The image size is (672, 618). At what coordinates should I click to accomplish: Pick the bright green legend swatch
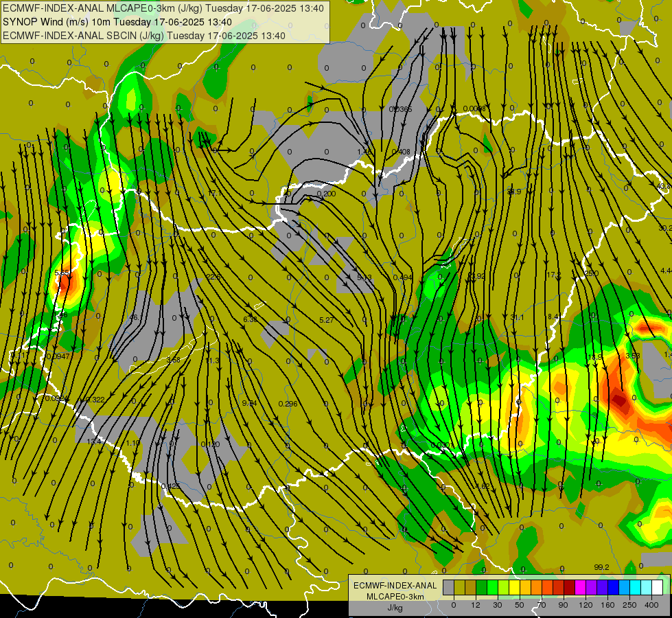coord(492,587)
